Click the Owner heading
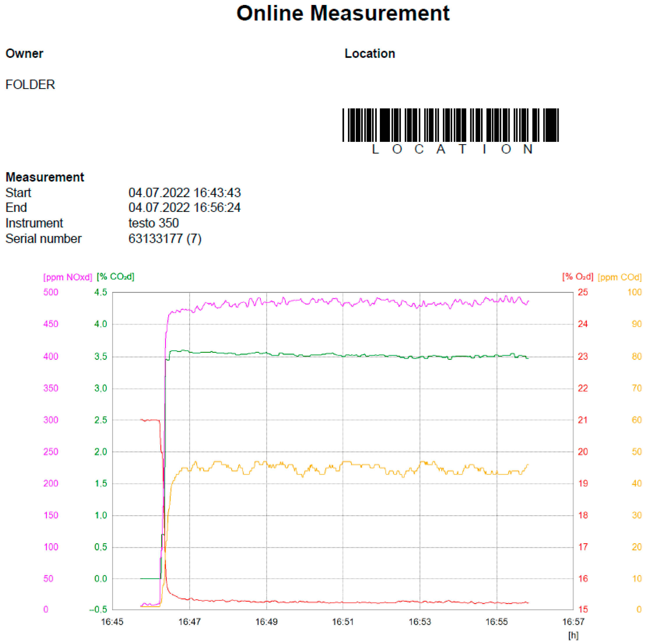 click(24, 54)
